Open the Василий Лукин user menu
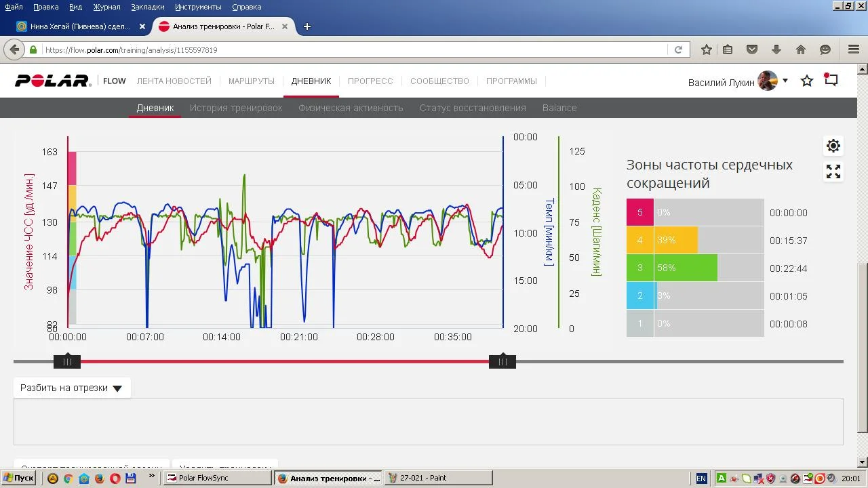Image resolution: width=868 pixels, height=488 pixels. [737, 82]
